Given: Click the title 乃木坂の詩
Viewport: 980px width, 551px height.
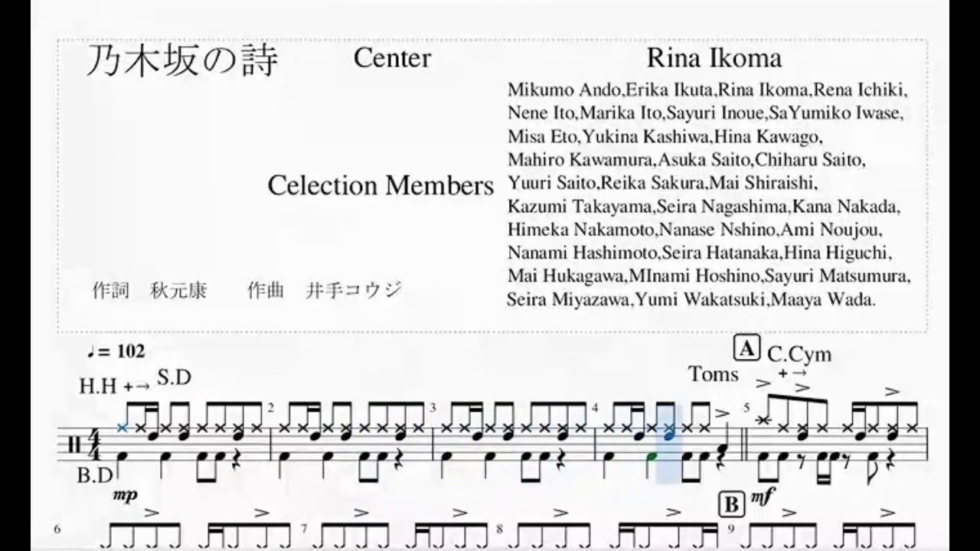Looking at the screenshot, I should point(181,61).
